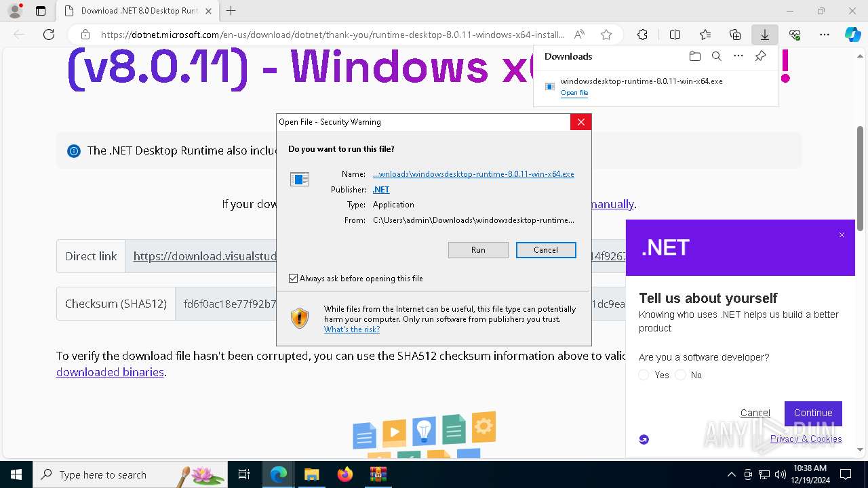Open the Windows Start menu
The image size is (868, 488).
(16, 474)
